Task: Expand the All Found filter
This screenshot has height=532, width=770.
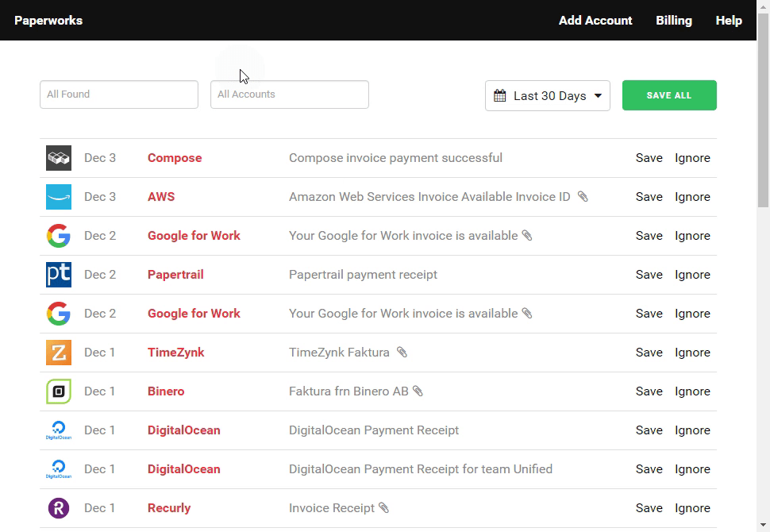Action: tap(118, 94)
